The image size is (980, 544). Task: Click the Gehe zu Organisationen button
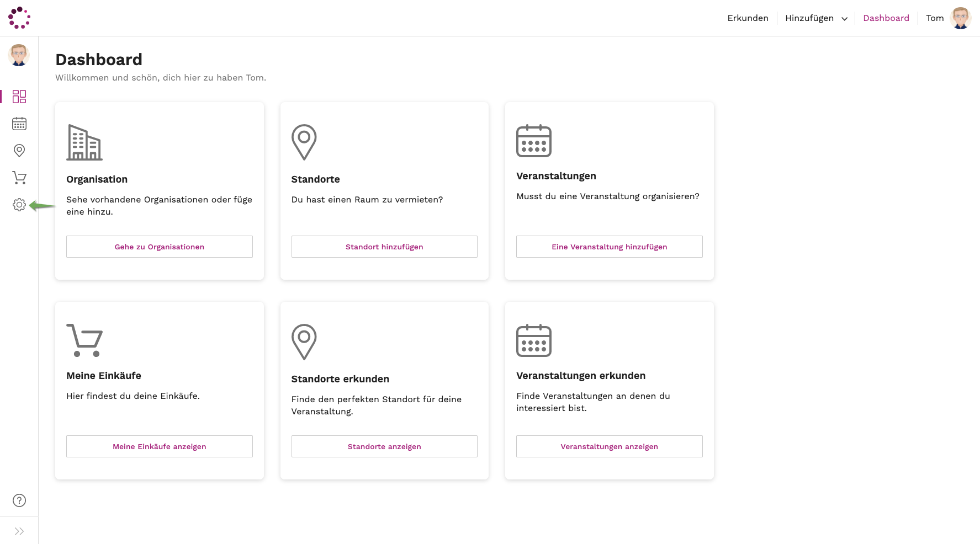tap(160, 247)
